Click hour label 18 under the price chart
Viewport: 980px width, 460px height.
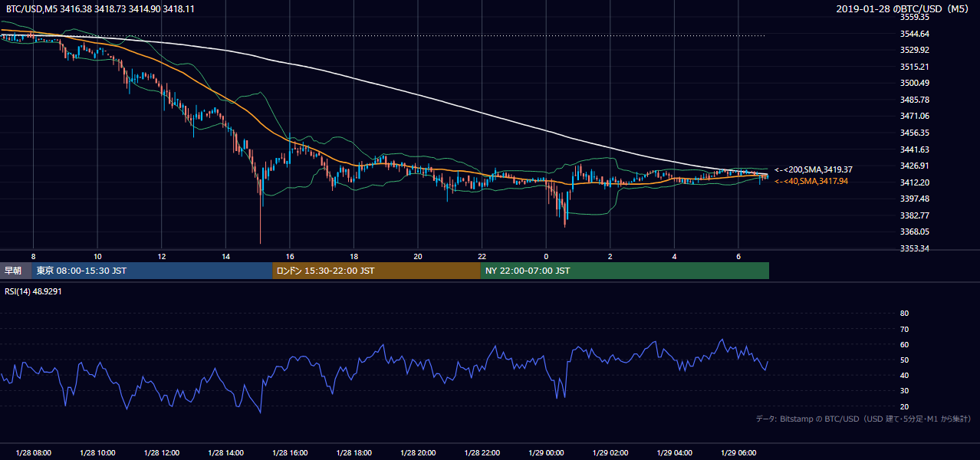click(x=354, y=256)
